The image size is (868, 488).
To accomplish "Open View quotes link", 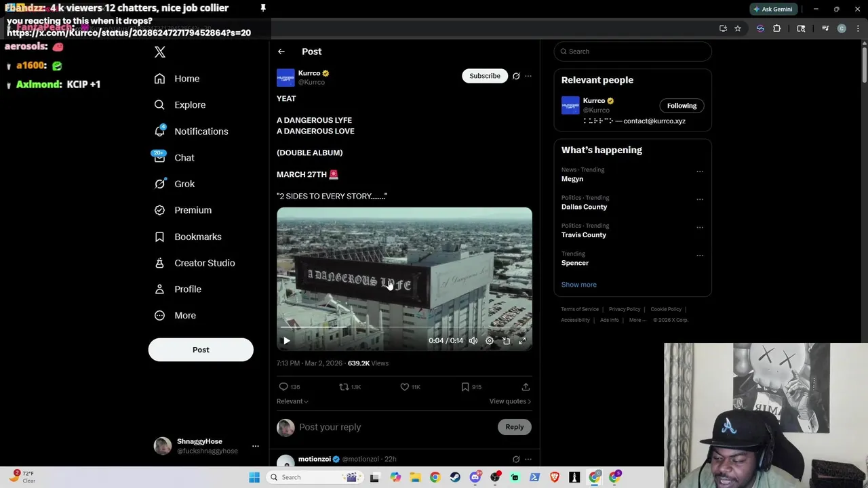I will point(510,401).
